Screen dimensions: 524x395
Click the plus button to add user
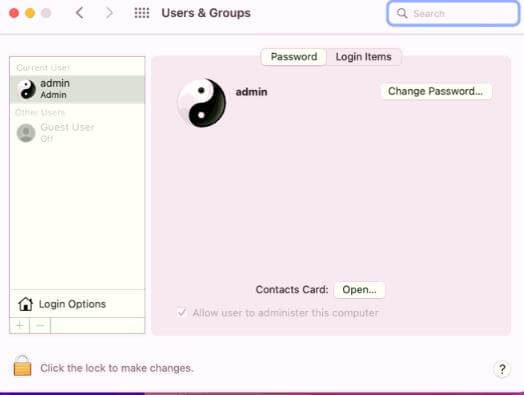pos(20,325)
